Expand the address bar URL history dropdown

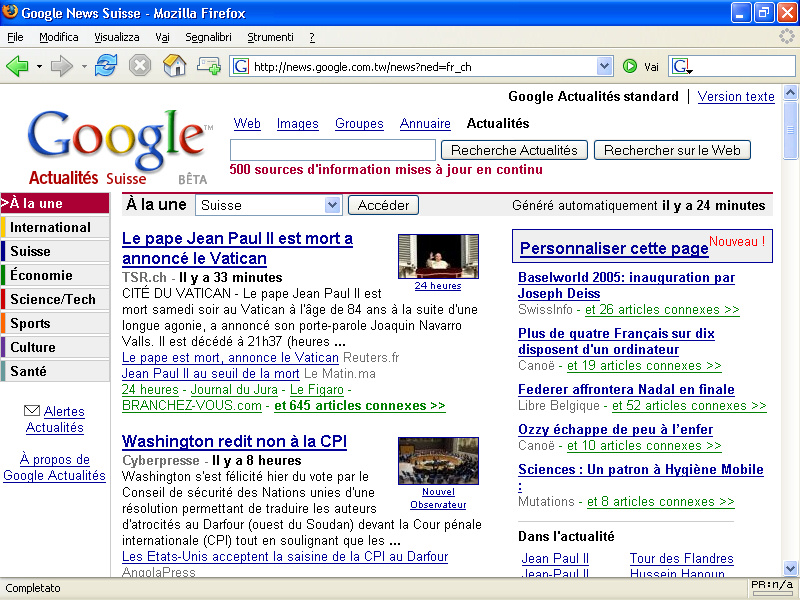point(604,66)
